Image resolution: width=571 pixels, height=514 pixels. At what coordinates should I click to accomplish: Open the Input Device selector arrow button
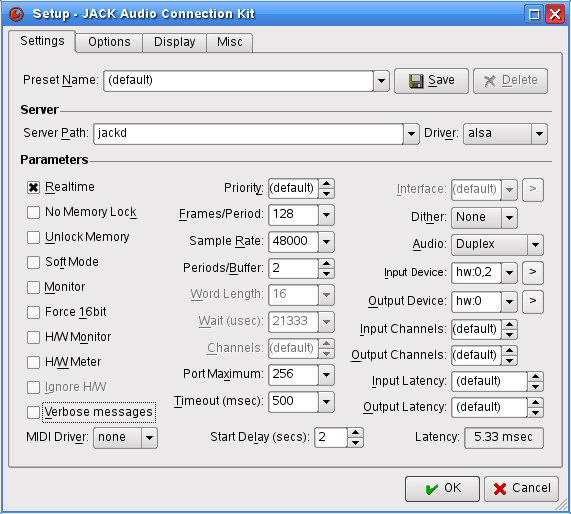pos(533,272)
